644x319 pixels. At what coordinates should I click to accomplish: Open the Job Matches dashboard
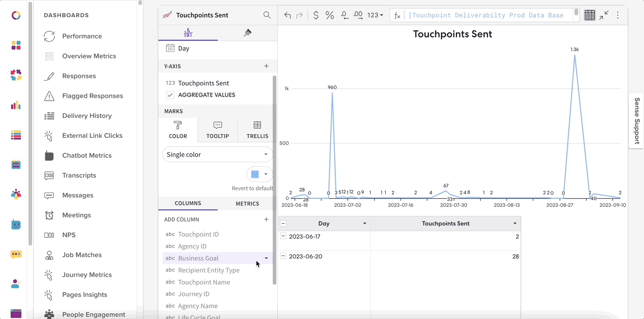pos(82,255)
